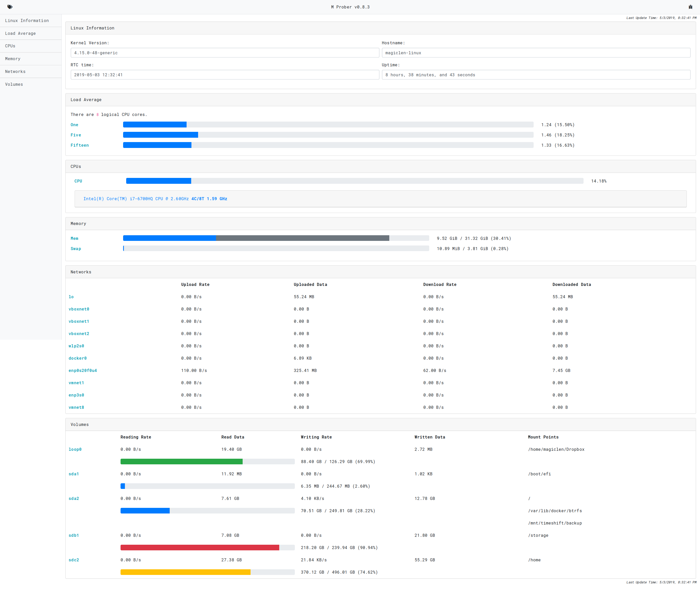The width and height of the screenshot is (700, 589).
Task: Click the Five load average bar
Action: tap(328, 135)
